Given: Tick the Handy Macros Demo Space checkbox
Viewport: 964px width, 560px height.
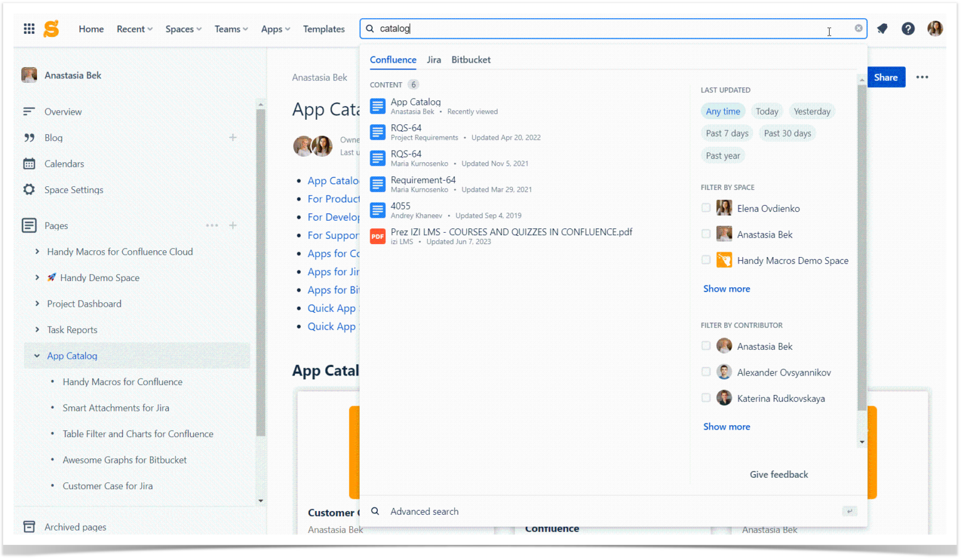Looking at the screenshot, I should click(706, 260).
